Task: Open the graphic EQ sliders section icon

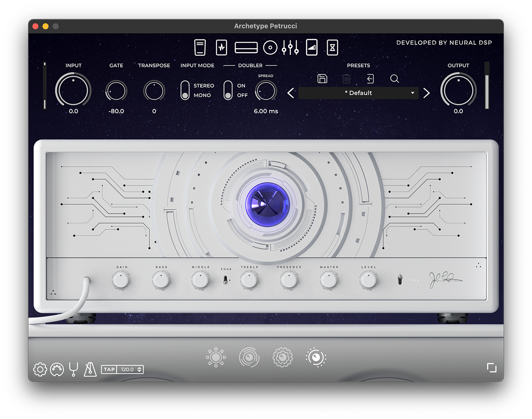Action: coord(290,47)
